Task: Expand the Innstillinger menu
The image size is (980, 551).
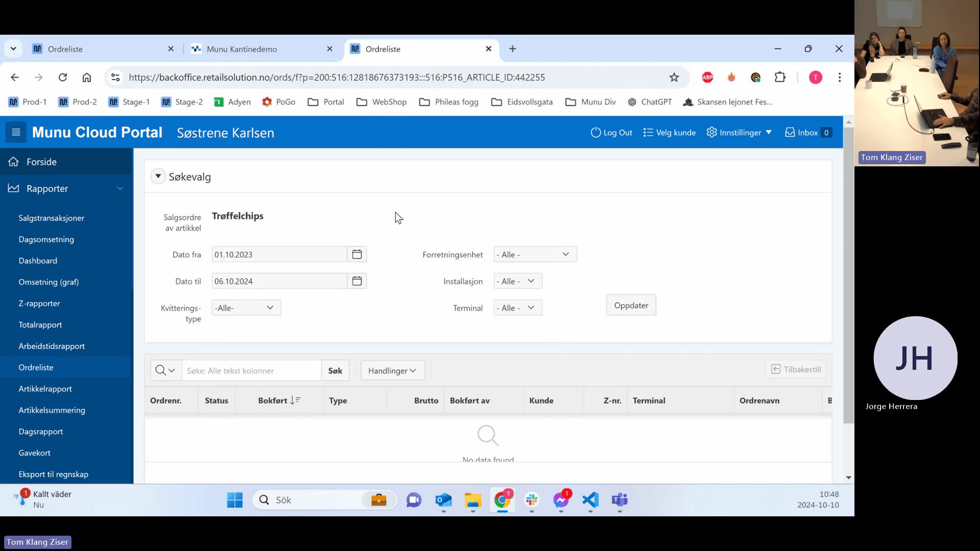Action: (739, 133)
